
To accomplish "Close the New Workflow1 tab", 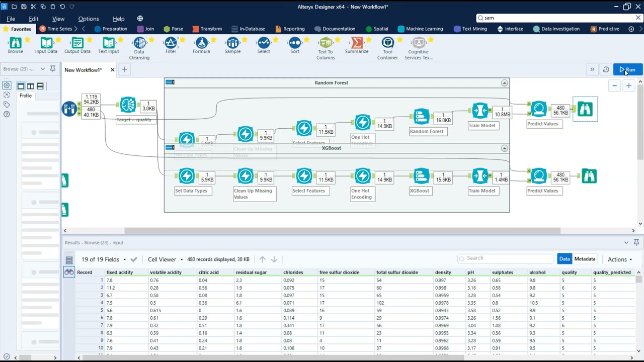I will 112,70.
